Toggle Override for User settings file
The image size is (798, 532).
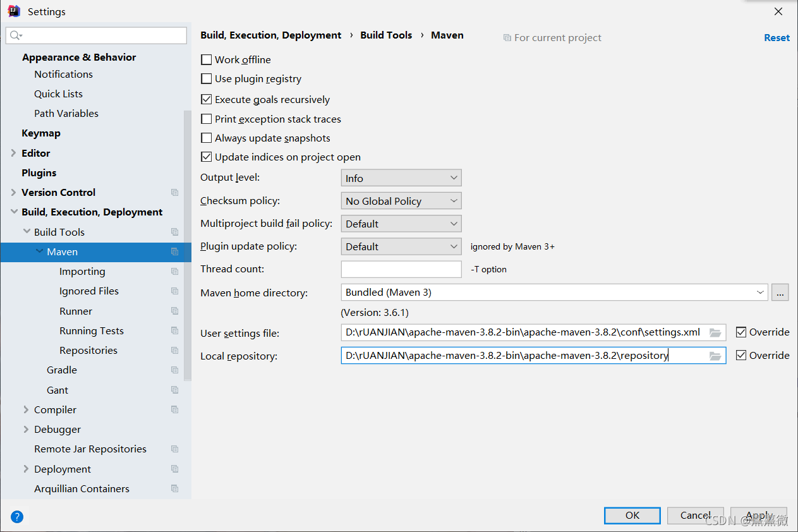(741, 332)
